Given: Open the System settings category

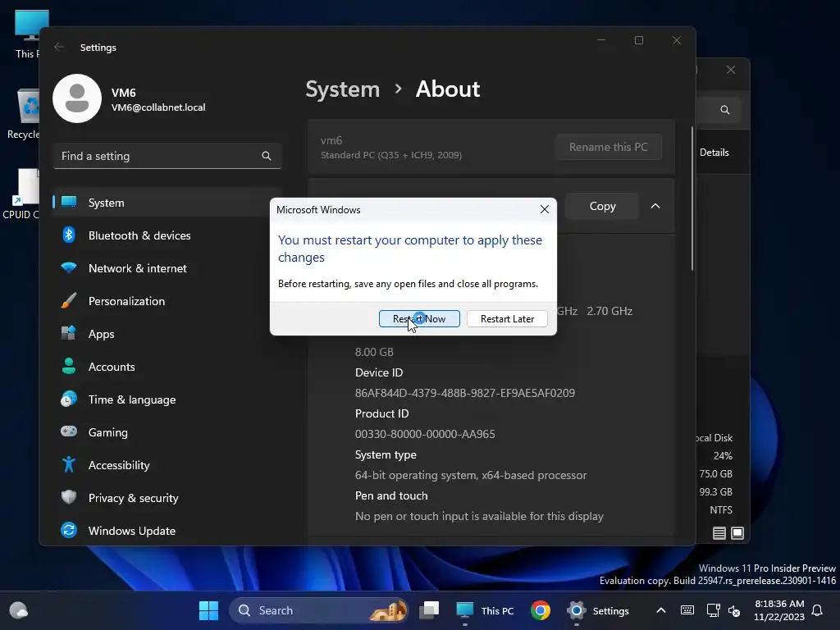Looking at the screenshot, I should pos(167,203).
